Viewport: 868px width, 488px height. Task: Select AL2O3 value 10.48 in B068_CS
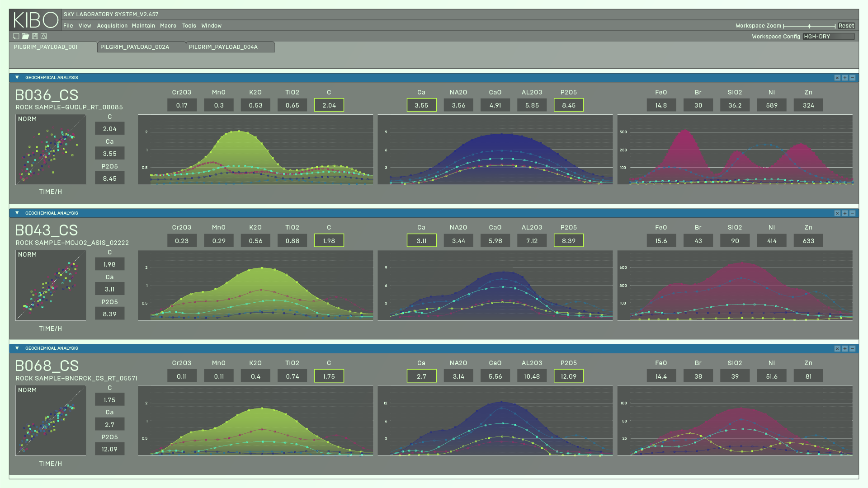coord(532,376)
